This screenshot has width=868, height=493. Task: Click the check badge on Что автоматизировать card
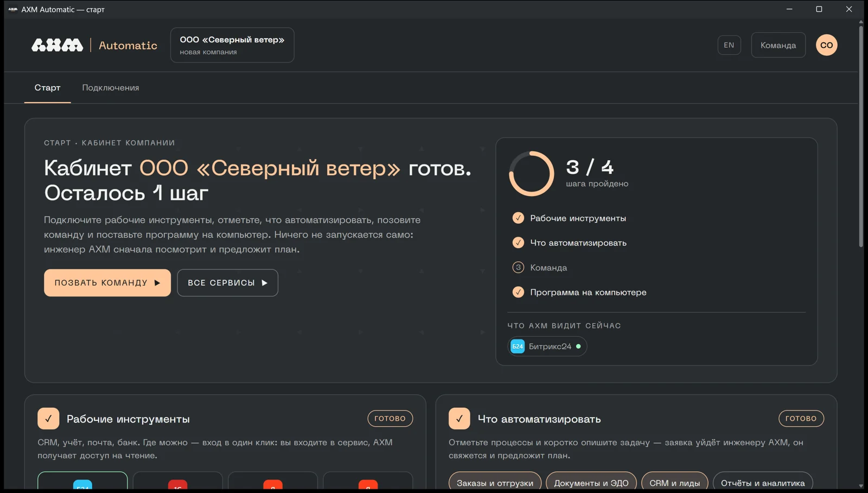459,419
